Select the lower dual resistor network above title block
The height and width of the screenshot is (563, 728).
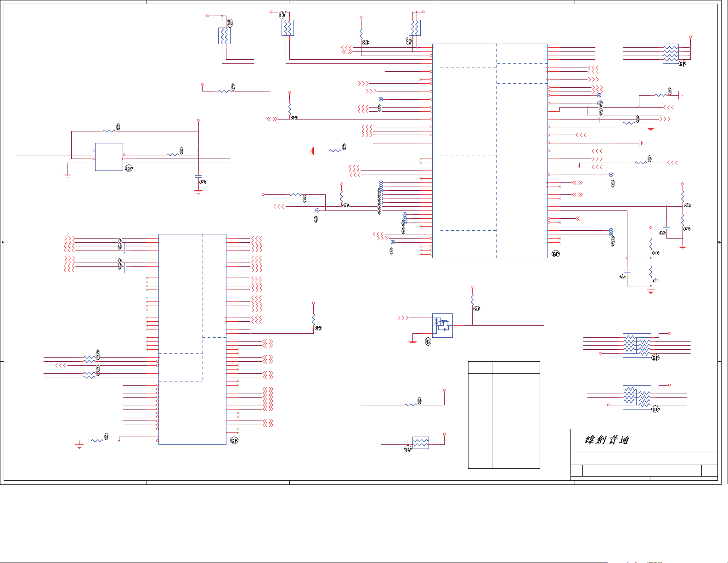[x=637, y=397]
